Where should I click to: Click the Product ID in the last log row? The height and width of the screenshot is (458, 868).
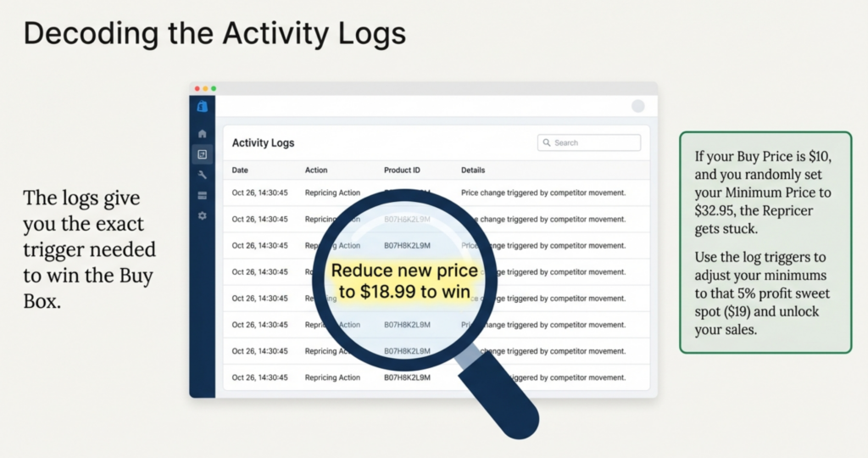click(x=407, y=377)
